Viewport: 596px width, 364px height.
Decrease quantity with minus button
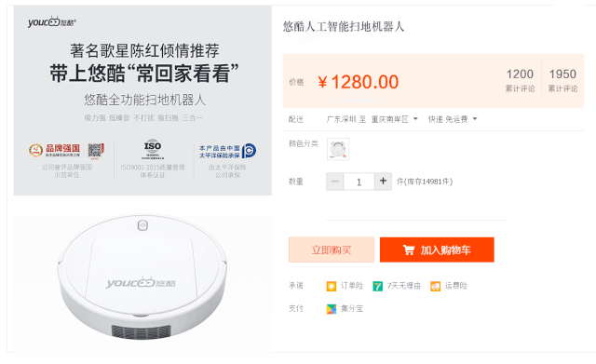(x=335, y=182)
